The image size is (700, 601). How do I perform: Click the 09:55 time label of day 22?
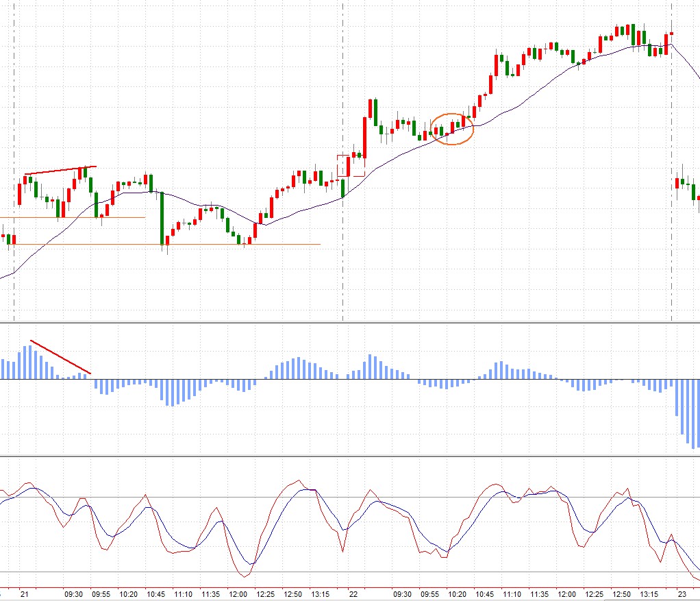click(x=430, y=594)
